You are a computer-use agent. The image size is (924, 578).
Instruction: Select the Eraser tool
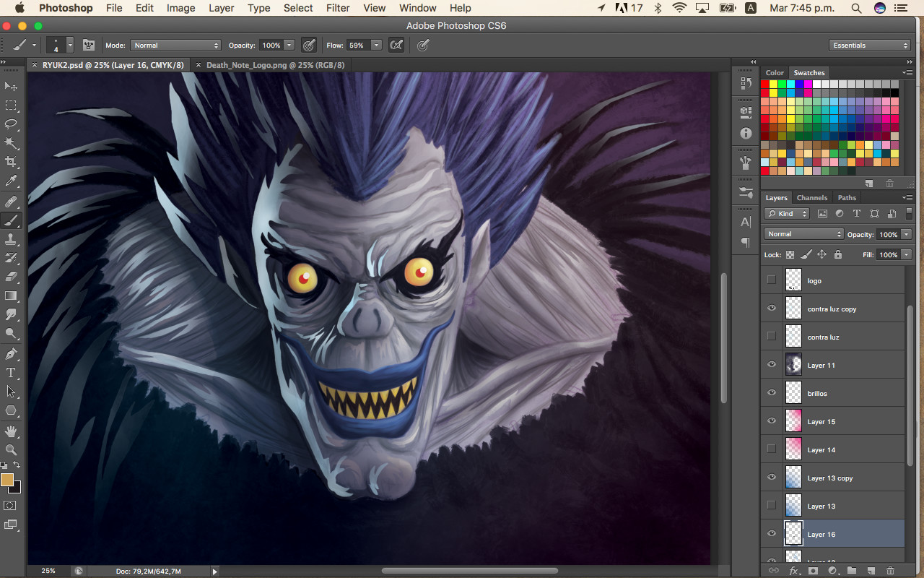click(x=11, y=277)
